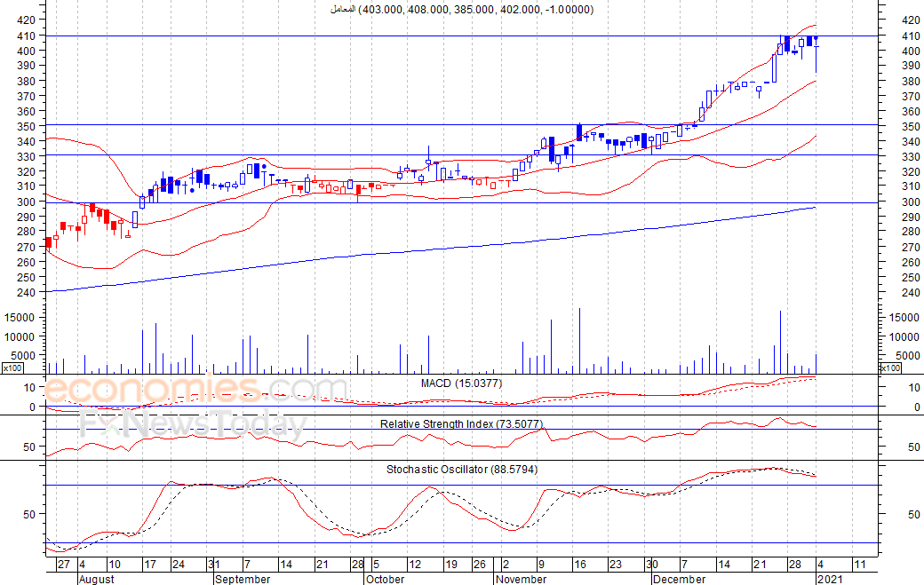The height and width of the screenshot is (585, 924).
Task: Click the November month label
Action: point(521,579)
